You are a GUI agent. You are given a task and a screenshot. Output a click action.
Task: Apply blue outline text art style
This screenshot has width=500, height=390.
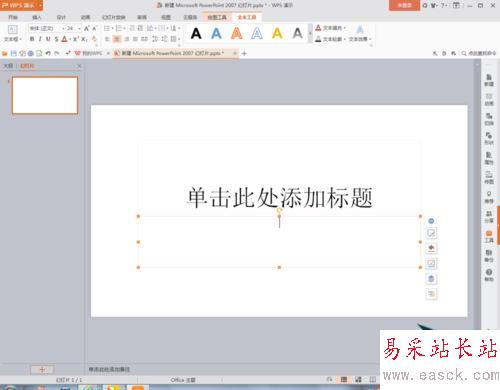[257, 33]
